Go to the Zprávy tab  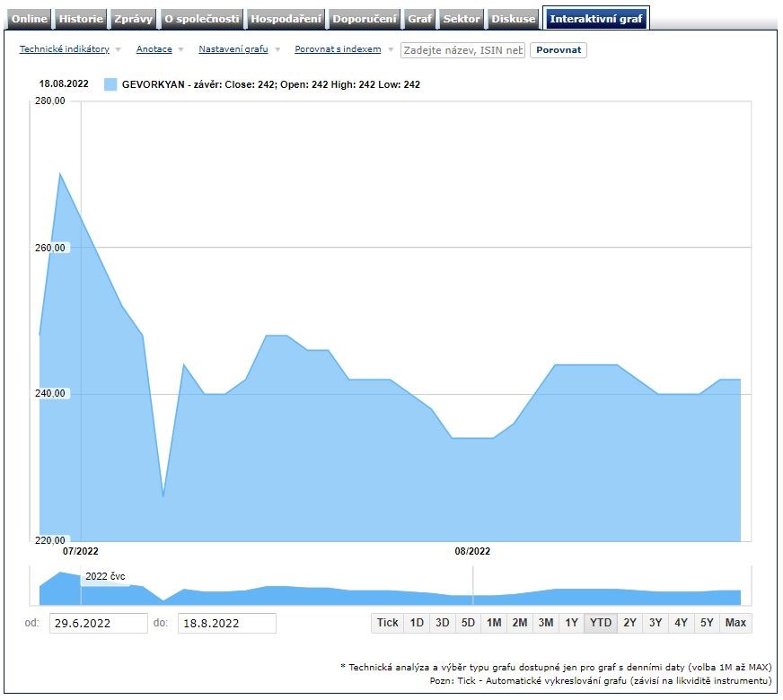click(133, 19)
